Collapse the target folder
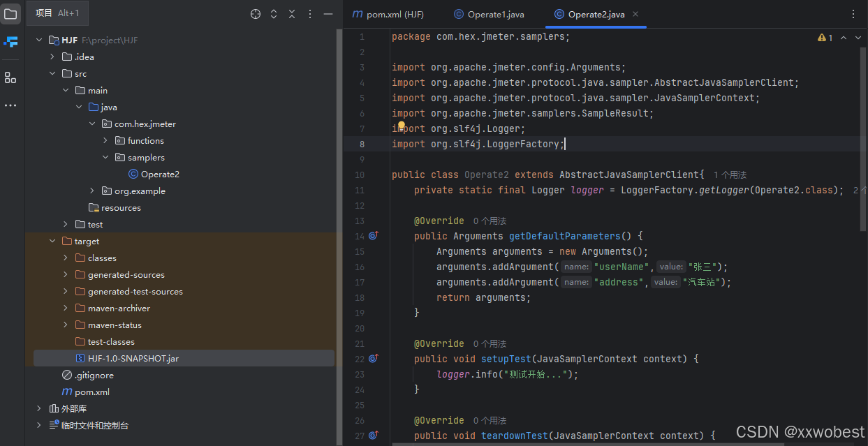This screenshot has height=446, width=868. [52, 241]
